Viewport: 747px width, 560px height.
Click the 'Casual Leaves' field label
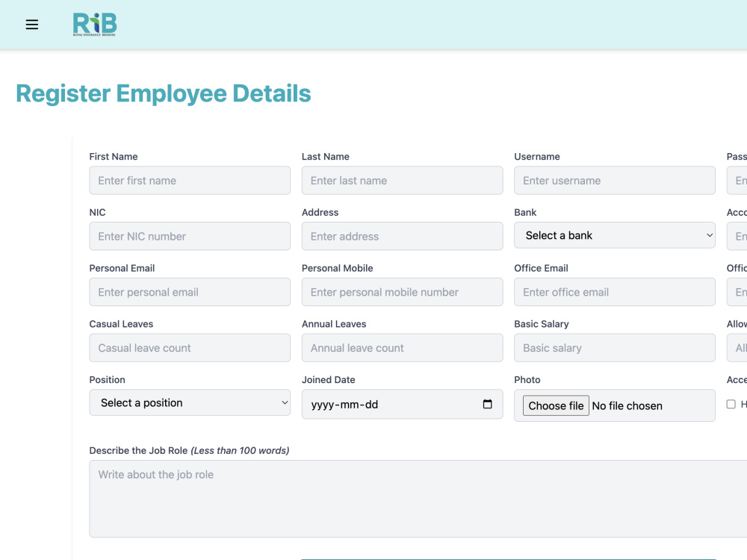pyautogui.click(x=121, y=324)
